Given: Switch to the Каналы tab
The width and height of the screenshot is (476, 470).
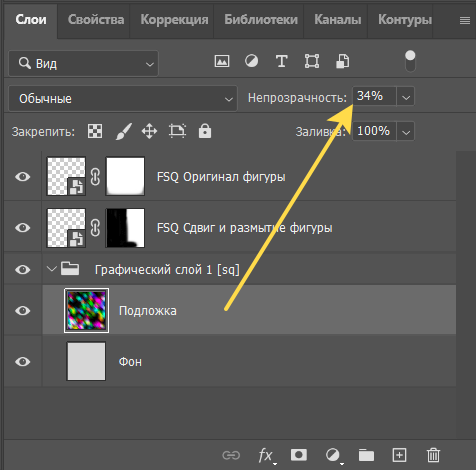Looking at the screenshot, I should tap(338, 20).
